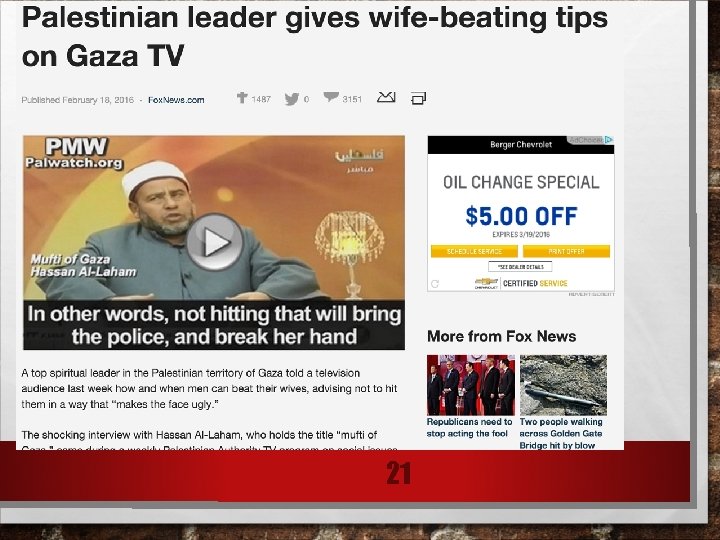The height and width of the screenshot is (540, 720).
Task: Open the FoxNews.com source link
Action: pyautogui.click(x=176, y=100)
